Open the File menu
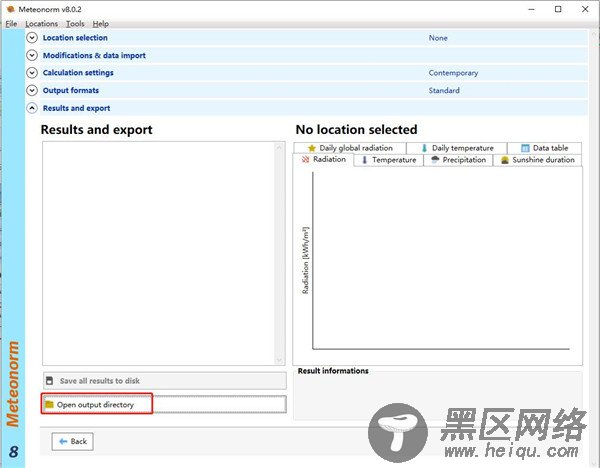The width and height of the screenshot is (600, 468). click(11, 24)
